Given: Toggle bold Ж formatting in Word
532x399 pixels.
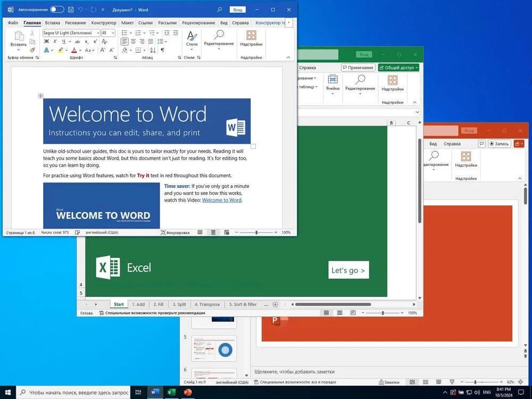Looking at the screenshot, I should 46,41.
